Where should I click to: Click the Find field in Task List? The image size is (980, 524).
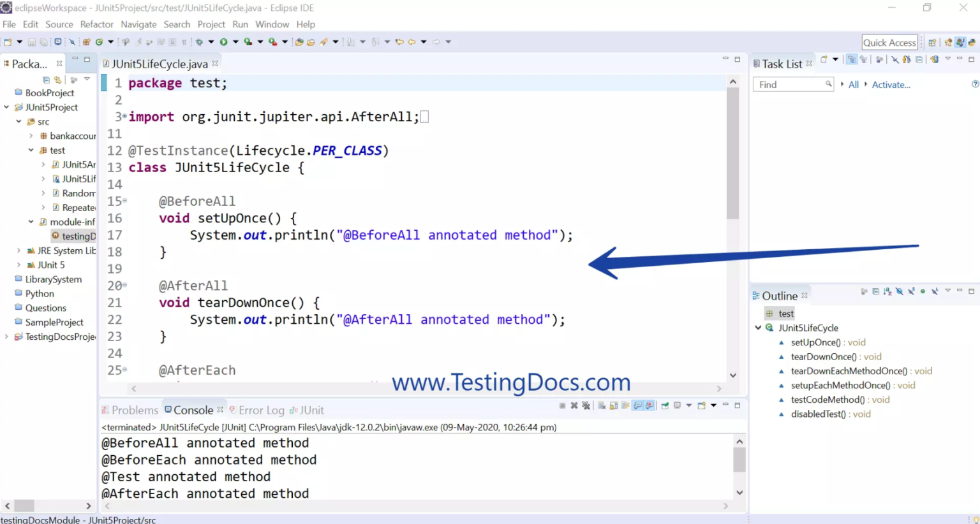[x=793, y=84]
